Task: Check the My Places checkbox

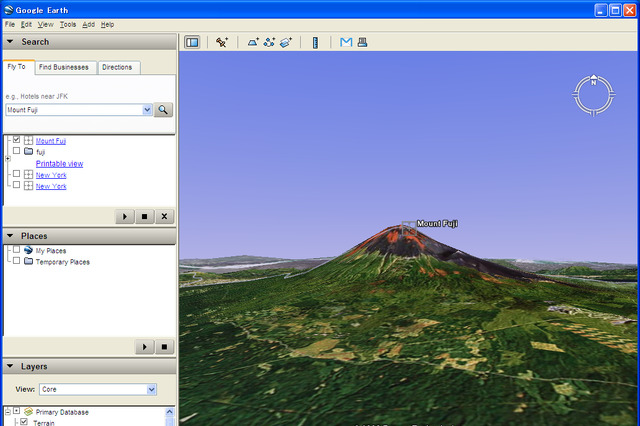Action: [16, 249]
